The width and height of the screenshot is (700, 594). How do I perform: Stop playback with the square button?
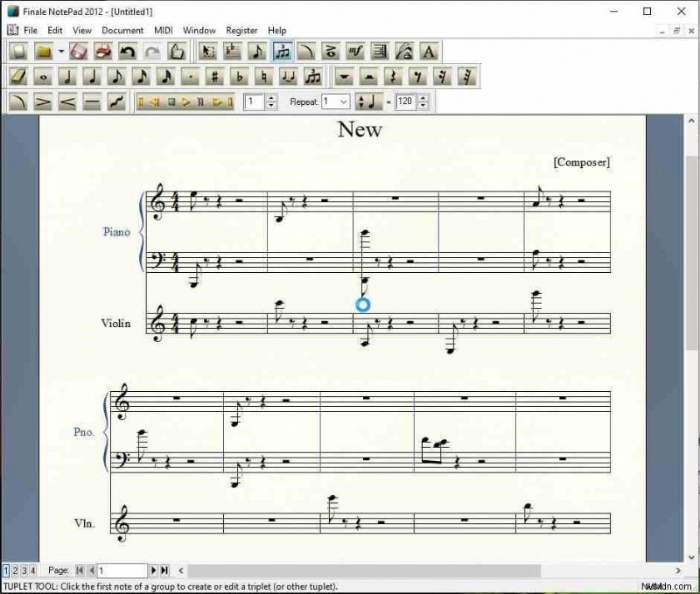(x=171, y=102)
